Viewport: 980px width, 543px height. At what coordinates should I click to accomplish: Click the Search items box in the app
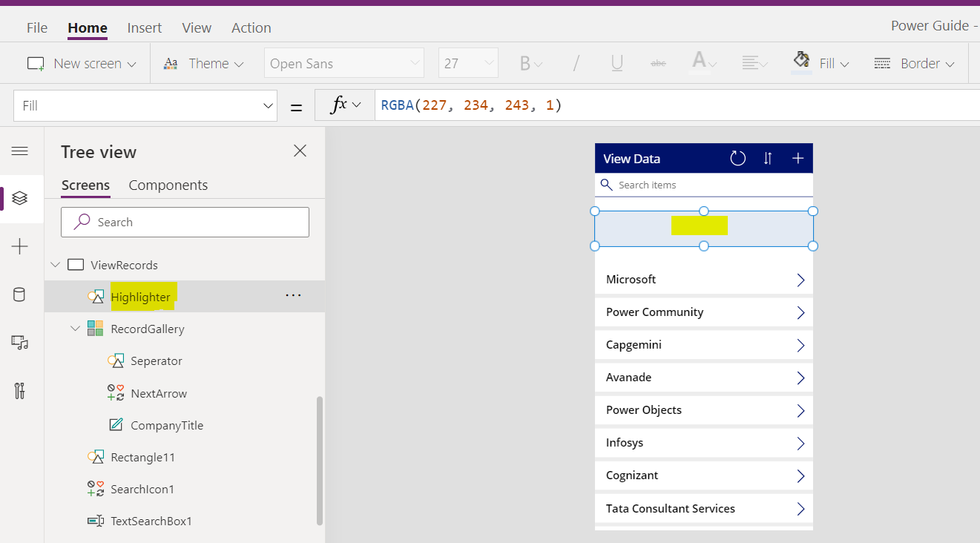[704, 185]
